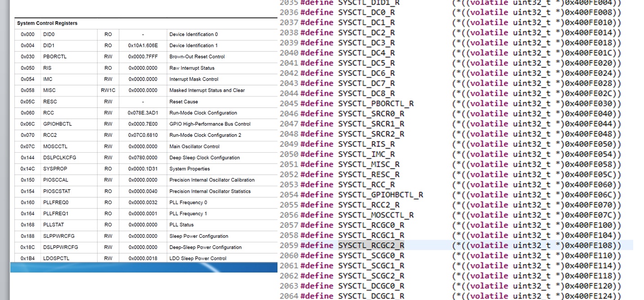Viewport: 644px width, 300px height.
Task: Click the SYSCTL_SRCR0_R macro name
Action: point(371,114)
